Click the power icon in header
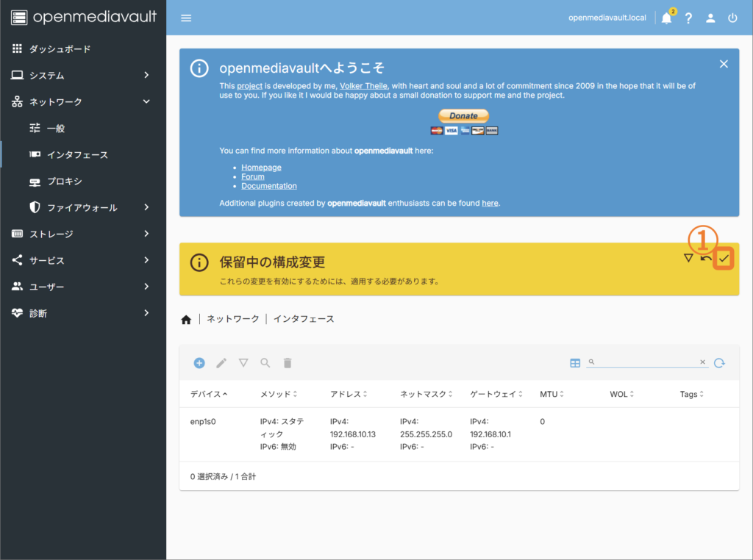 click(732, 18)
